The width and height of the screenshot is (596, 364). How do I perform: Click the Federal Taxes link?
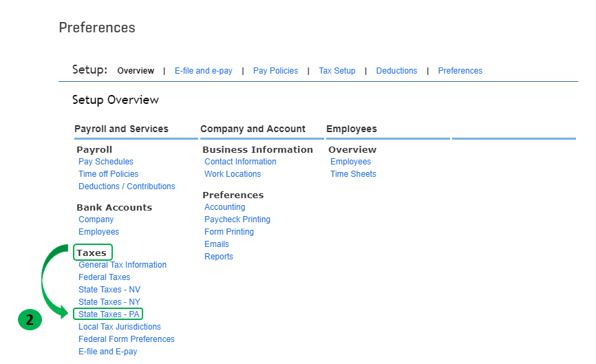click(104, 277)
